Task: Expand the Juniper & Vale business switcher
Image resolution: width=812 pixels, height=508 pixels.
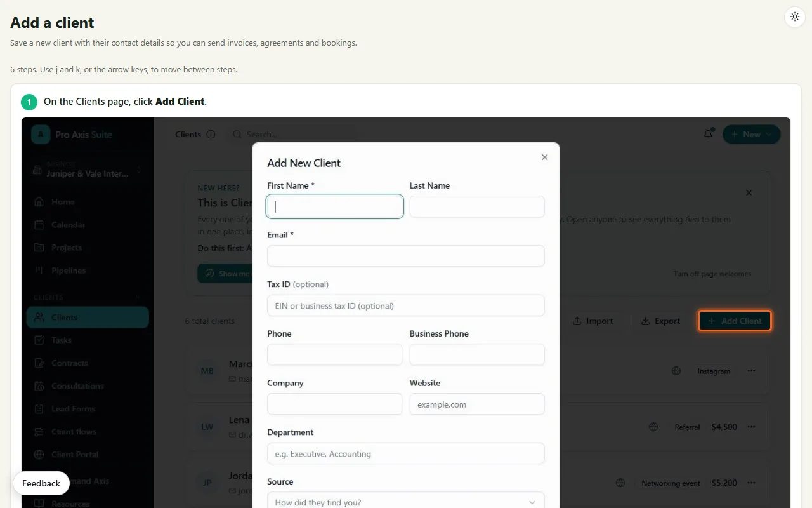Action: (88, 170)
